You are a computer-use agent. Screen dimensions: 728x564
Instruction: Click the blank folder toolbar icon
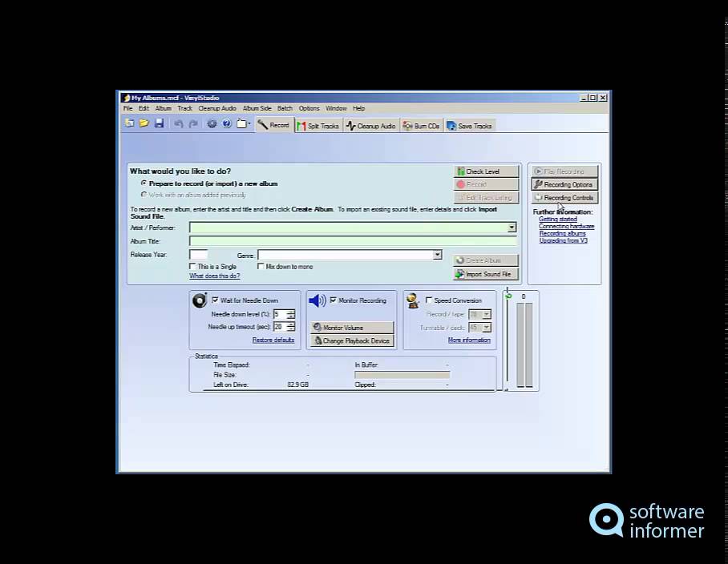241,124
